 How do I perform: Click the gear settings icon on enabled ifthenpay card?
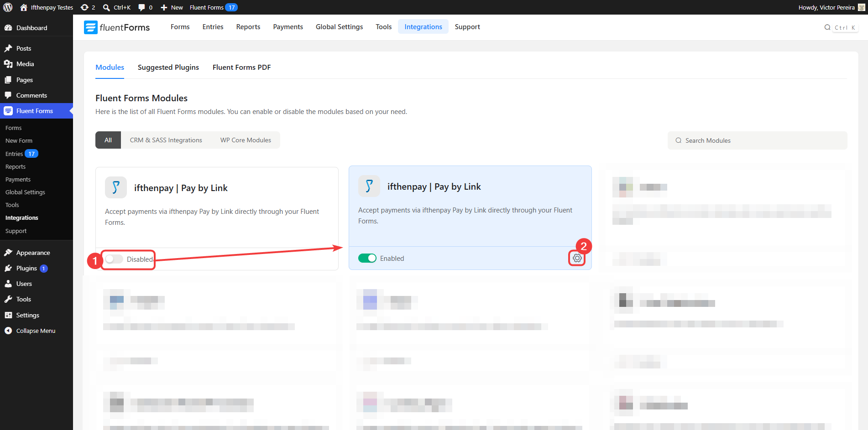click(577, 258)
